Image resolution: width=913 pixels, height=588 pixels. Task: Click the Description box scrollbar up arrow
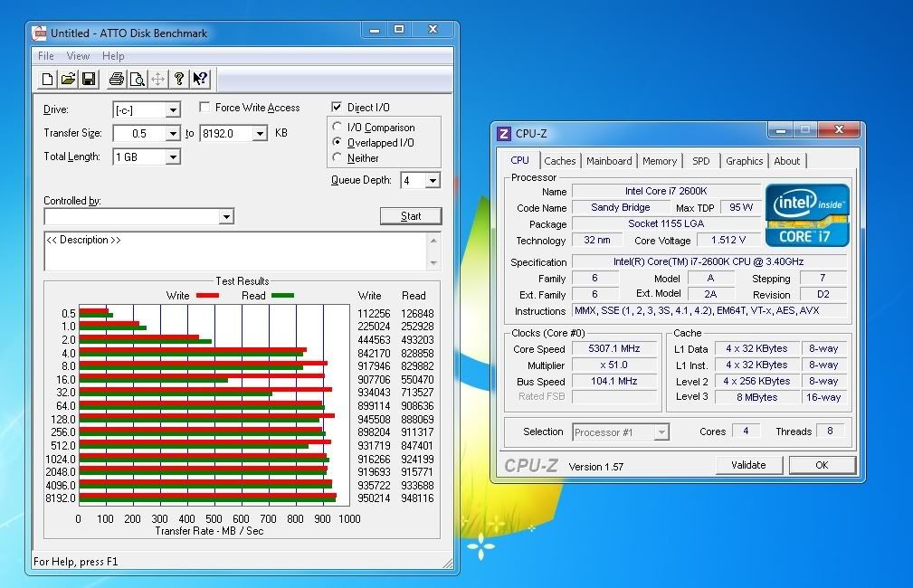pos(433,240)
